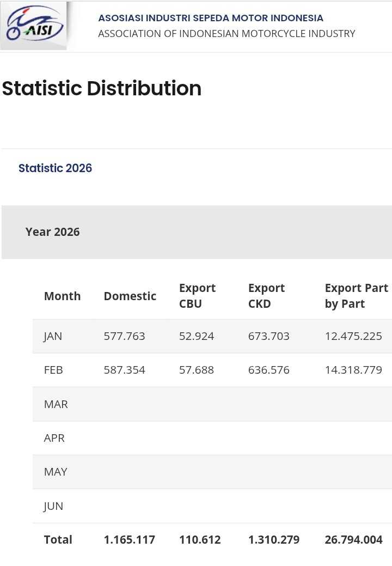
Task: Click the FEB domestic value 587.354
Action: coord(124,370)
